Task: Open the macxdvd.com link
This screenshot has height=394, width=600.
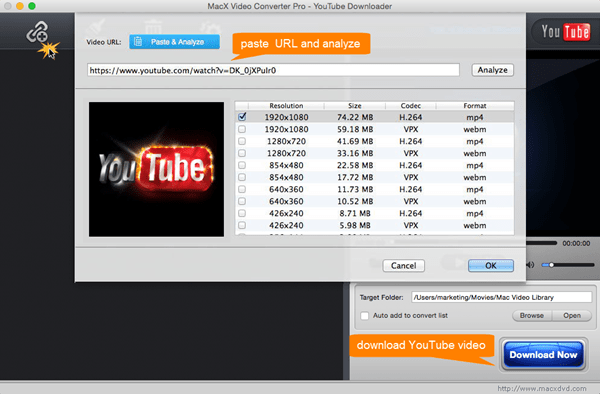Action: (541, 388)
